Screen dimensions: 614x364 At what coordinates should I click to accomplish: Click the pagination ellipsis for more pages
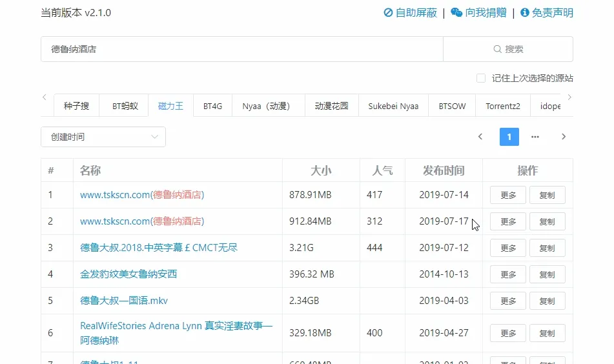(535, 137)
